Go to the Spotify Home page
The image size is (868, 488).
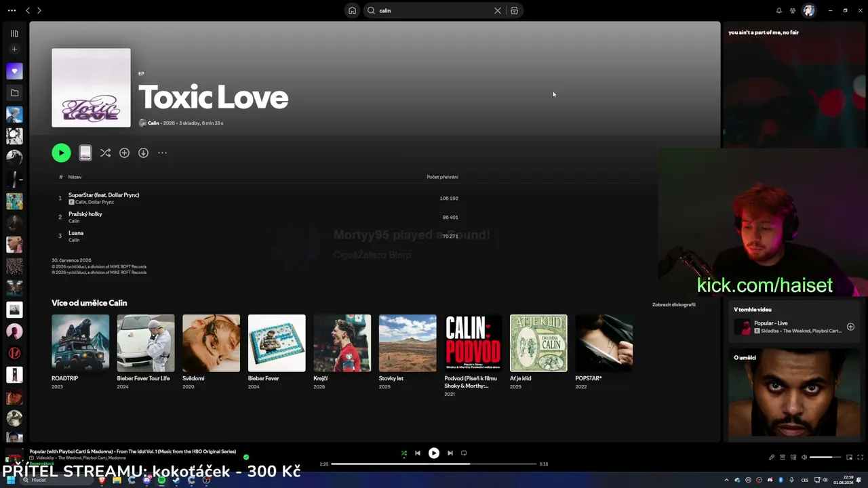click(352, 11)
